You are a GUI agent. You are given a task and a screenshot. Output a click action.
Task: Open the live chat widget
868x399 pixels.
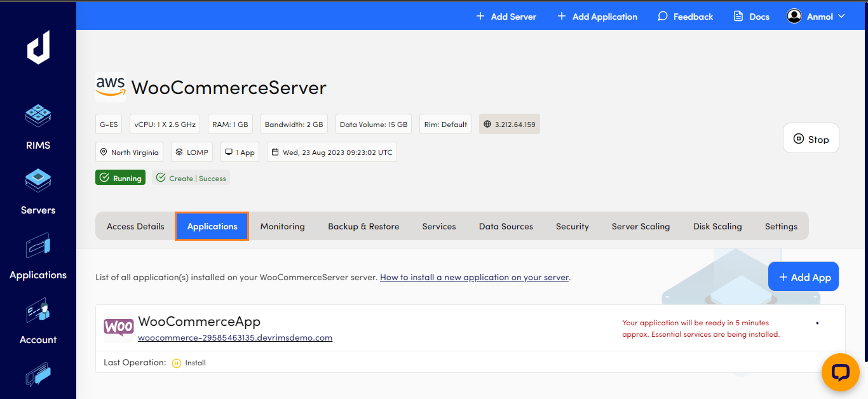coord(840,372)
